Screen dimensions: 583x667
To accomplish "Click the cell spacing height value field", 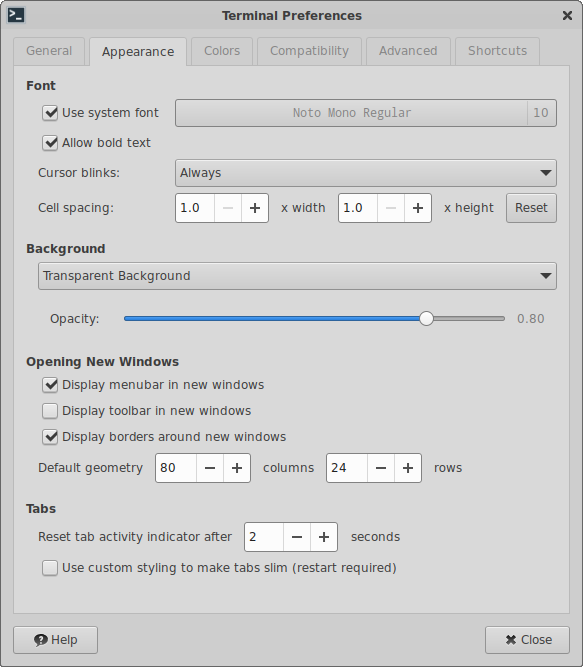I will pyautogui.click(x=358, y=208).
